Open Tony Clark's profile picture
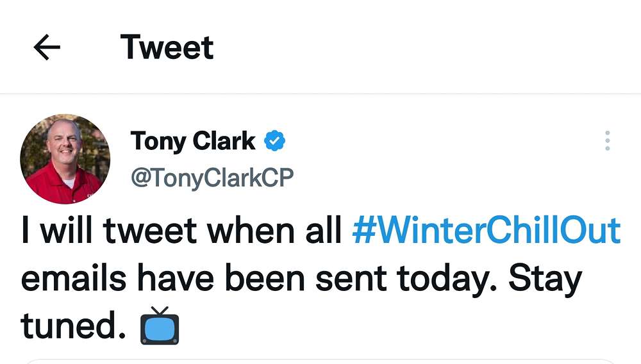This screenshot has width=641, height=364. point(65,159)
